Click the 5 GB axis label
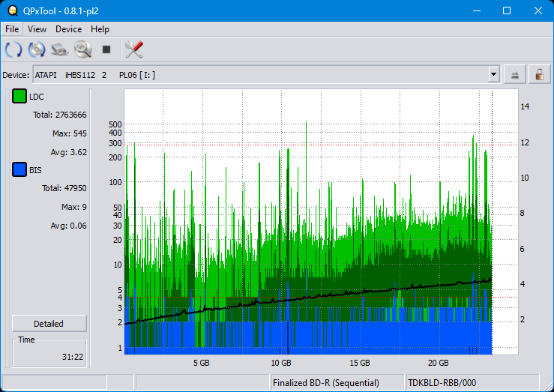Image resolution: width=554 pixels, height=392 pixels. (202, 363)
